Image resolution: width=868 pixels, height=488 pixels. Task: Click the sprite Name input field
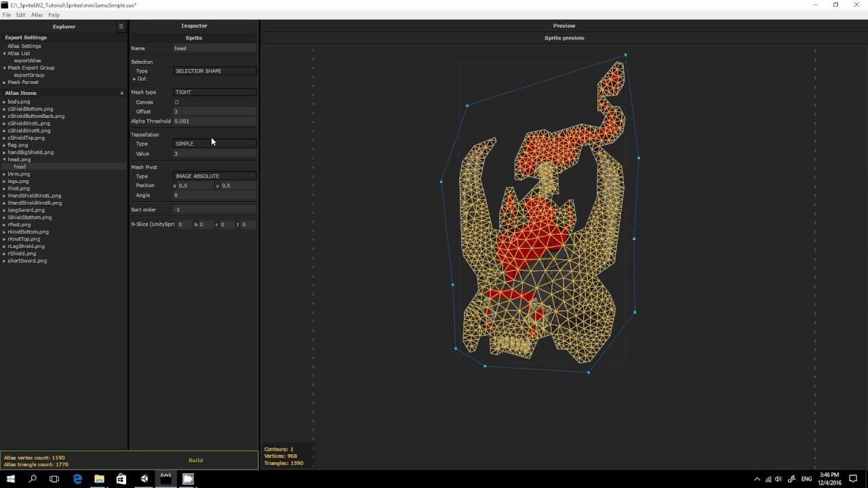(214, 48)
